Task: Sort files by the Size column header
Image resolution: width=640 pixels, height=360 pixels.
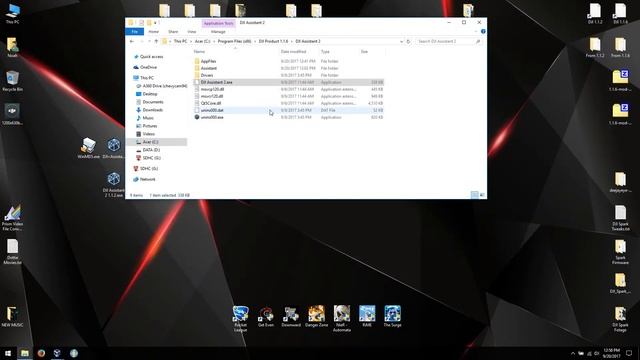Action: pyautogui.click(x=364, y=52)
